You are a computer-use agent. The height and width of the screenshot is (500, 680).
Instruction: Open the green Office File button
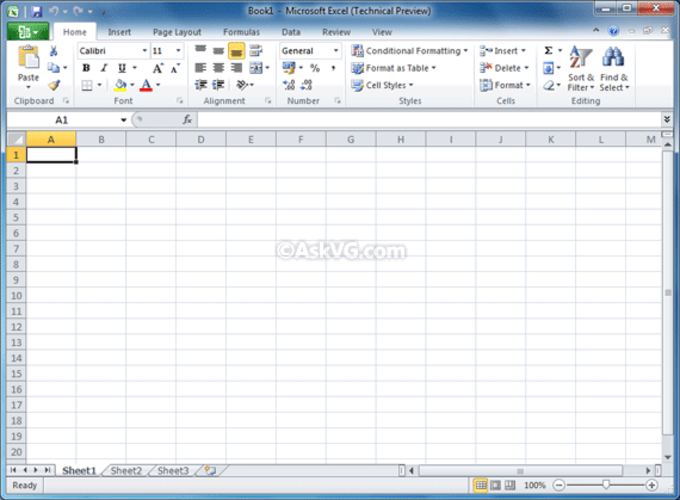(28, 32)
